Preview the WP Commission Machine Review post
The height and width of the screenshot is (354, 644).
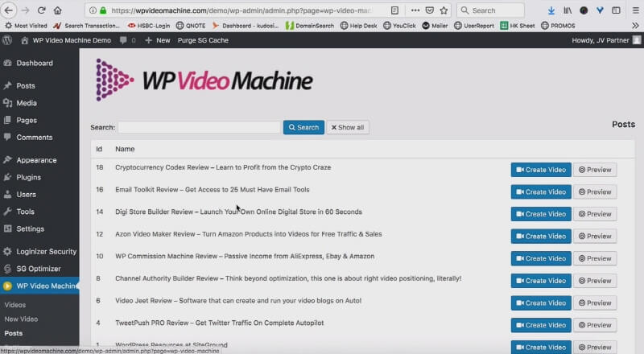(595, 258)
